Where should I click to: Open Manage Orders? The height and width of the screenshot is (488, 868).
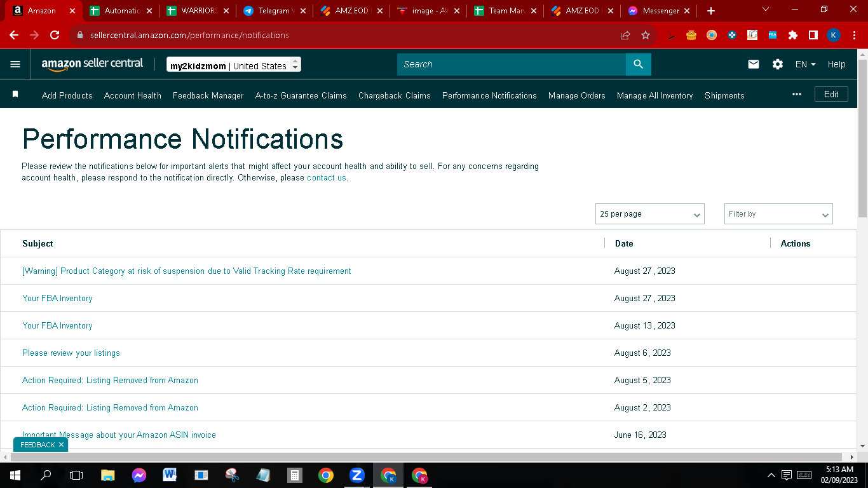click(x=577, y=95)
